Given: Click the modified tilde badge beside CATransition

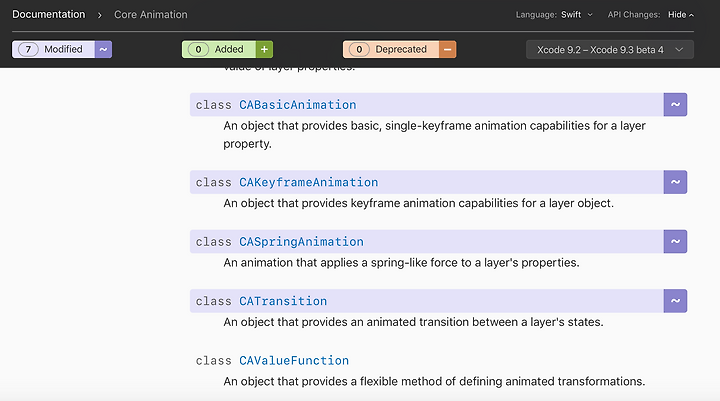Looking at the screenshot, I should pos(675,301).
